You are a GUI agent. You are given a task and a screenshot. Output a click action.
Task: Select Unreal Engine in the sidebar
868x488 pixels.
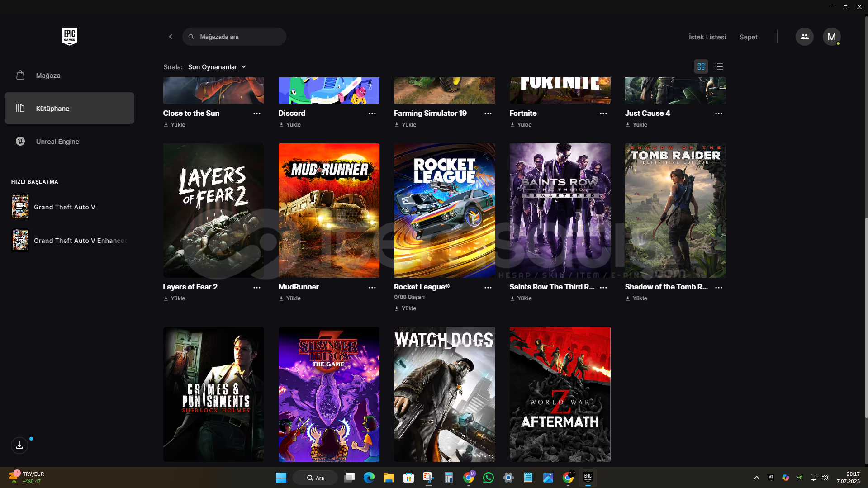pos(69,141)
